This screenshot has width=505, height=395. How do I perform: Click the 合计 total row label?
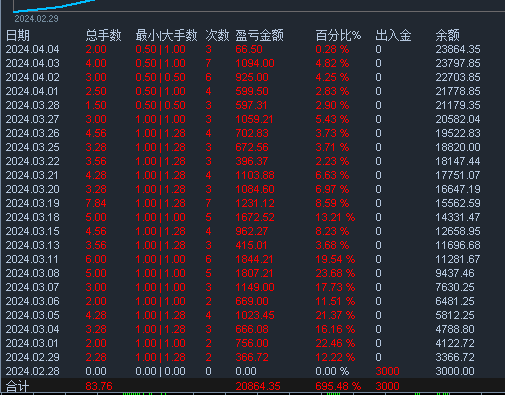[x=17, y=386]
